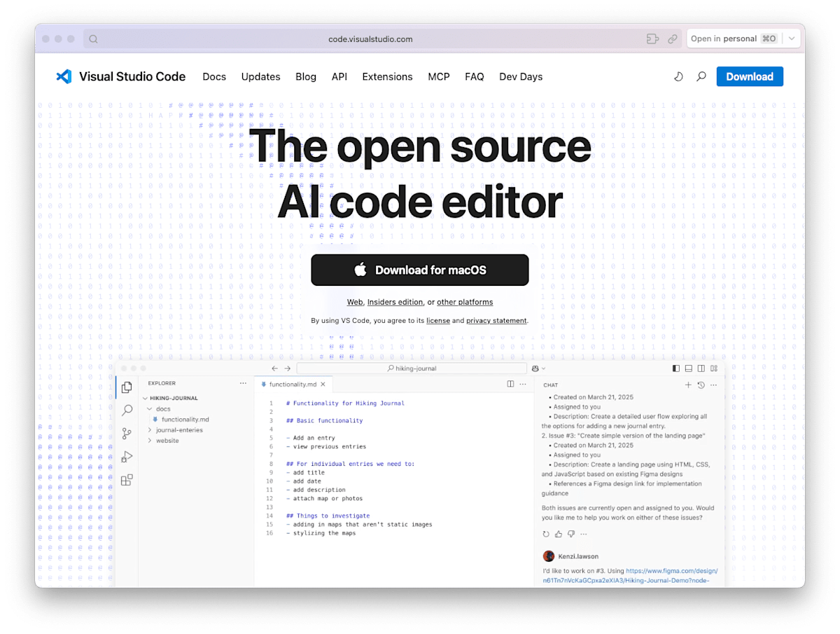Click Download for macOS button
This screenshot has width=840, height=634.
click(420, 270)
